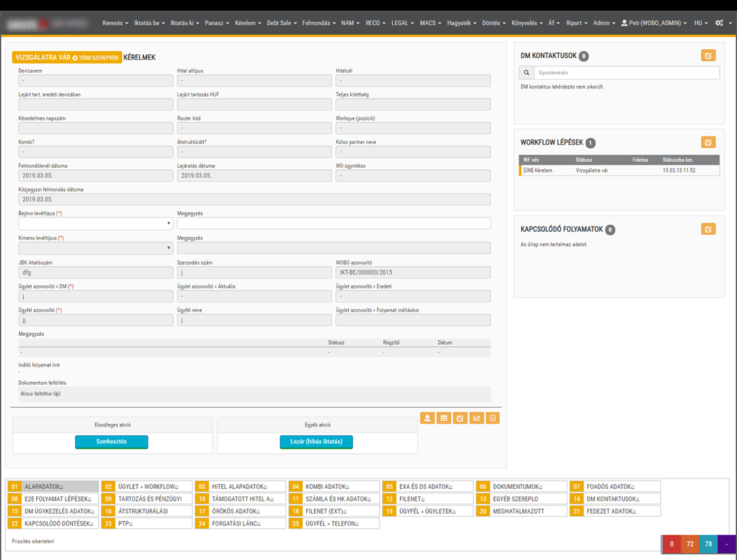Click the play icon button in action toolbar
The image size is (737, 560).
tap(493, 418)
